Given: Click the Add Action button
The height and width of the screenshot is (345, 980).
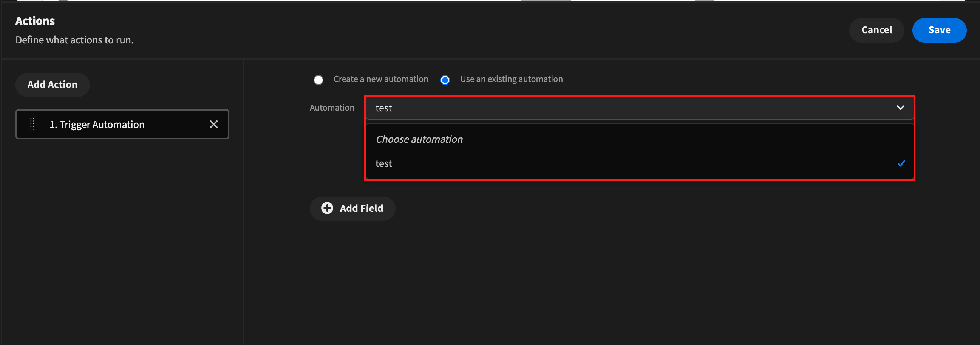Looking at the screenshot, I should [x=53, y=84].
